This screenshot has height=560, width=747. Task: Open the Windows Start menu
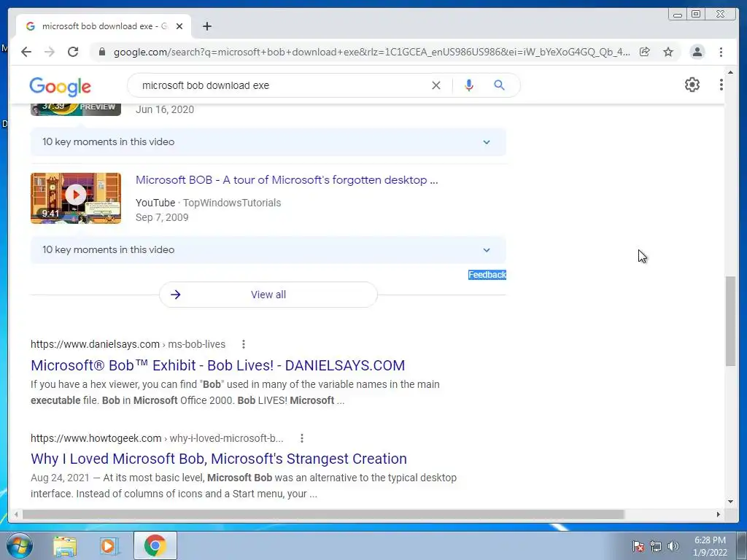click(x=19, y=545)
